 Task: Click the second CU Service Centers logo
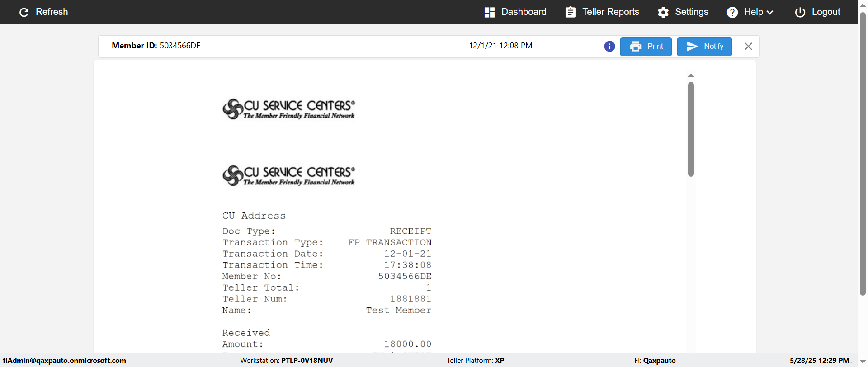289,175
